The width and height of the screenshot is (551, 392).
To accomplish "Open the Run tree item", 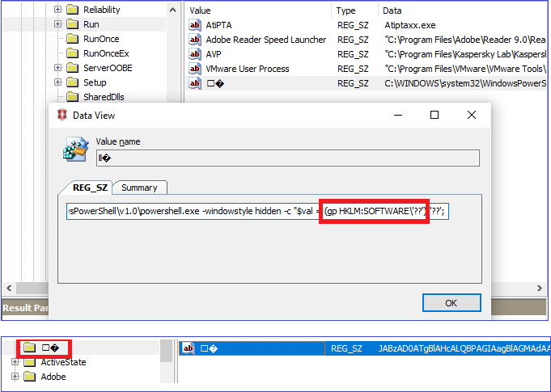I will (x=91, y=24).
